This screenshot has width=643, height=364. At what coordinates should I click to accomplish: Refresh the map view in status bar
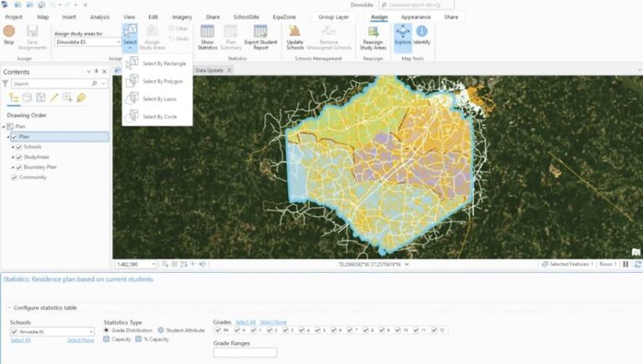pyautogui.click(x=638, y=264)
